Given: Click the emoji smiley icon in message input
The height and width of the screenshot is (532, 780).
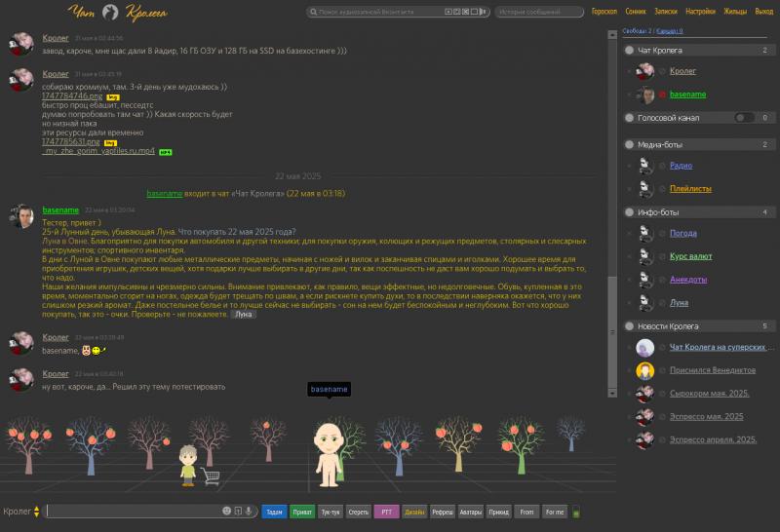Looking at the screenshot, I should (226, 511).
